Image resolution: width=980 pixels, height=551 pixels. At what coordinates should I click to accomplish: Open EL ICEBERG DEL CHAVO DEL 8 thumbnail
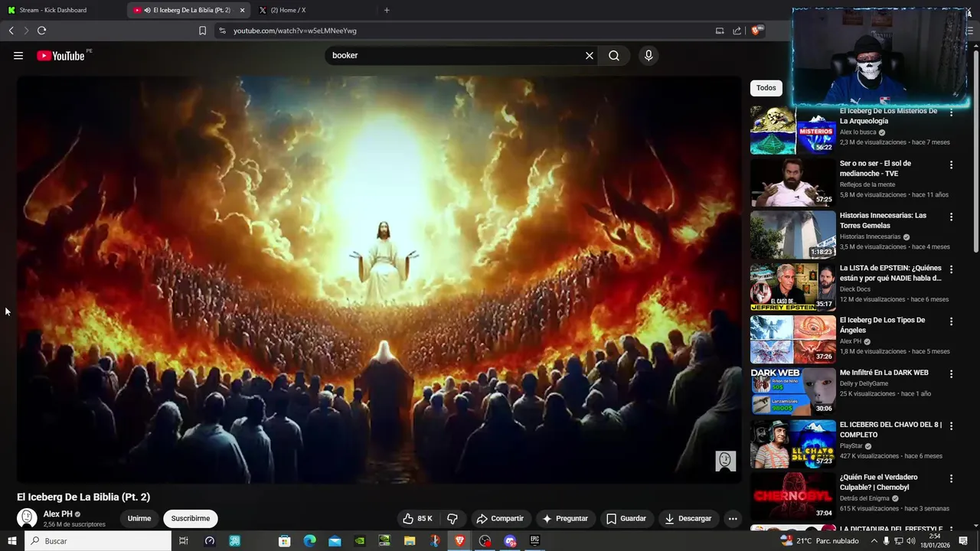tap(793, 445)
